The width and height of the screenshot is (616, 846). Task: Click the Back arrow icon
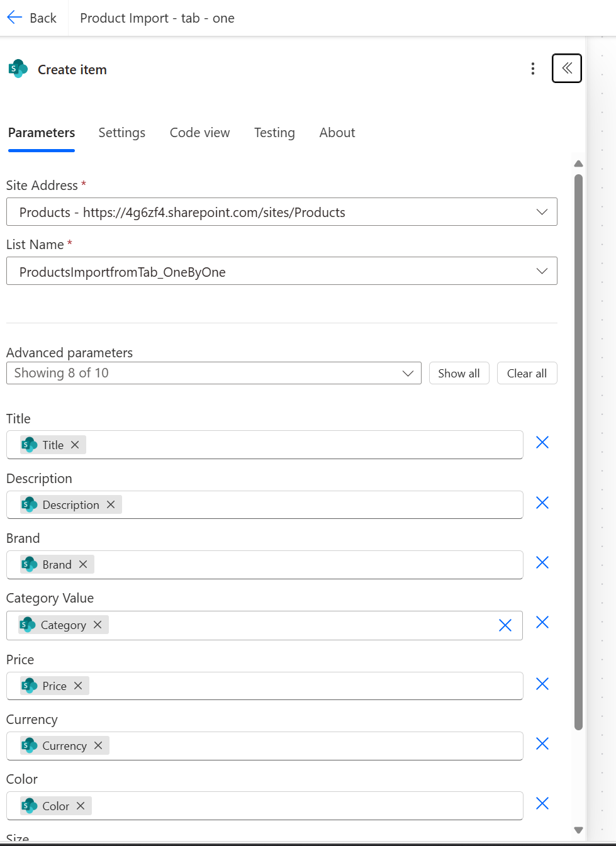pos(14,17)
